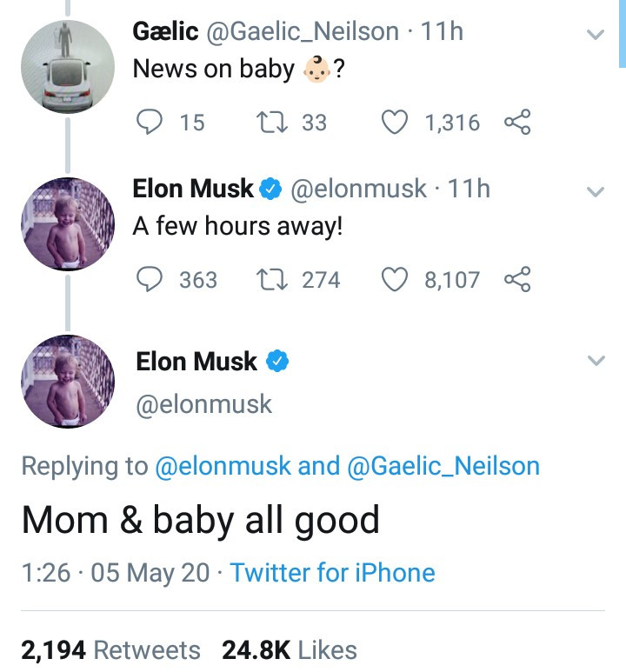
Task: View the 2,194 Retweets list
Action: tap(110, 650)
